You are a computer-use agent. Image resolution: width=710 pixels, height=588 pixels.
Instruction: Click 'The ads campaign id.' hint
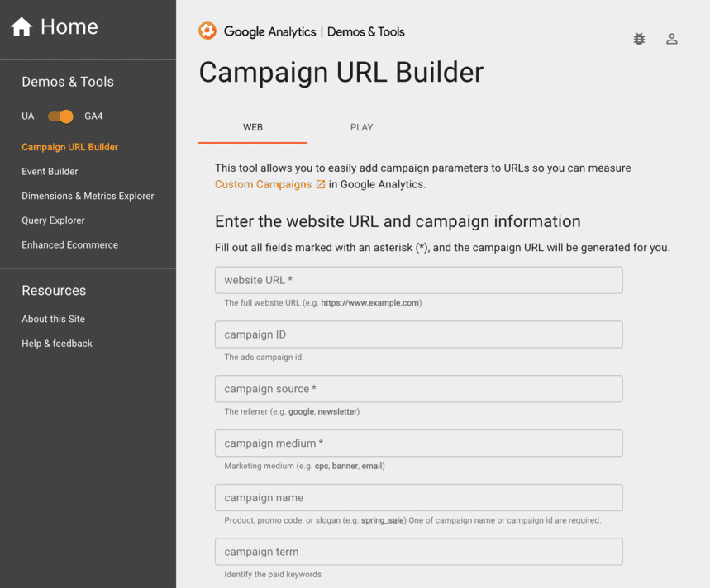(x=264, y=357)
